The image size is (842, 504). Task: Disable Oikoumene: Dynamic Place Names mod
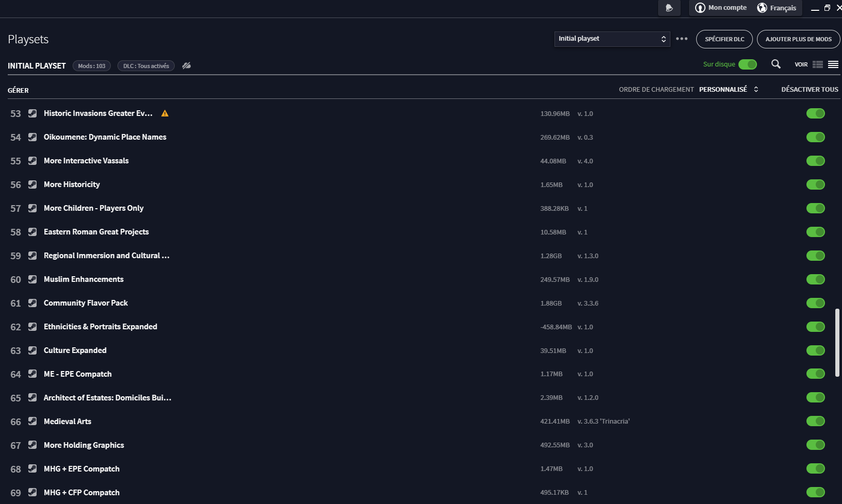[x=816, y=137]
